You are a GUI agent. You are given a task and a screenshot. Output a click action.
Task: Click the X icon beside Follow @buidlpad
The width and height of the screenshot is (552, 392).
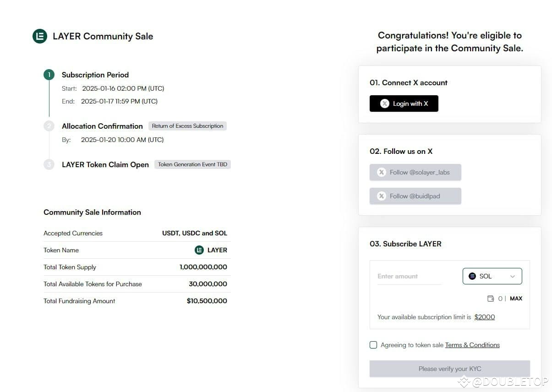[x=382, y=196]
